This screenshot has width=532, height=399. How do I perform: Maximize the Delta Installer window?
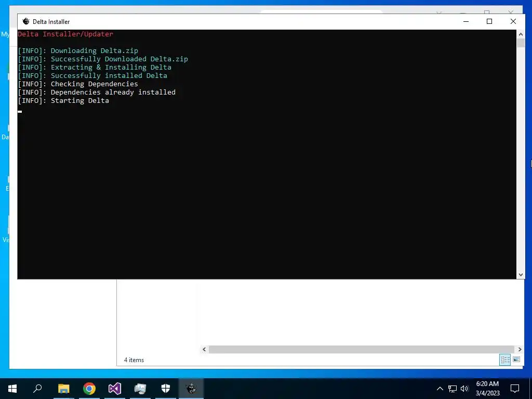(x=489, y=21)
